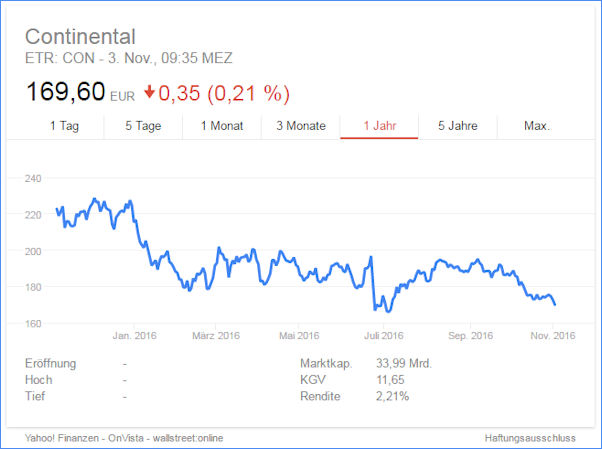Image resolution: width=602 pixels, height=449 pixels.
Task: Open the Max. time range tab
Action: pos(537,126)
